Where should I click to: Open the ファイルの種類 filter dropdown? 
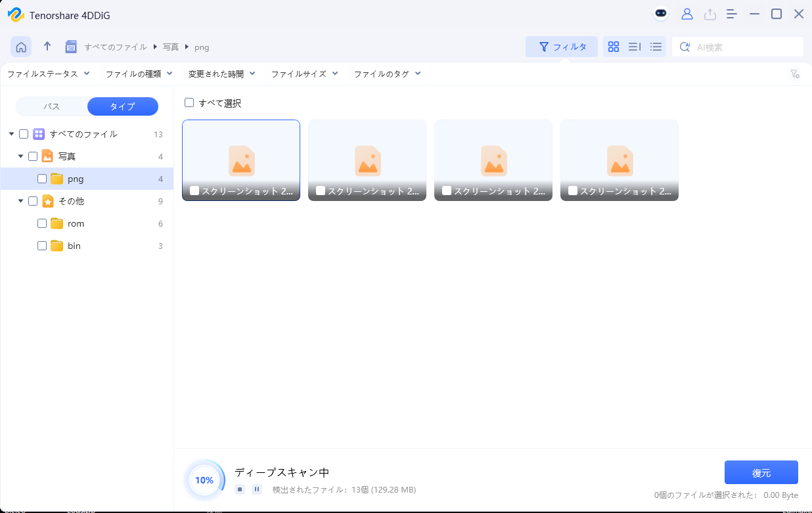coord(139,74)
